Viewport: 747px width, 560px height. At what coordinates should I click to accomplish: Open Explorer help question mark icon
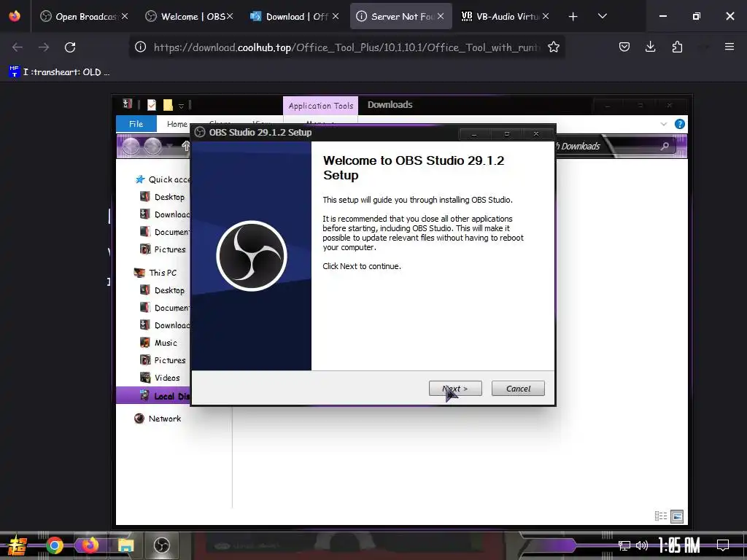point(679,124)
